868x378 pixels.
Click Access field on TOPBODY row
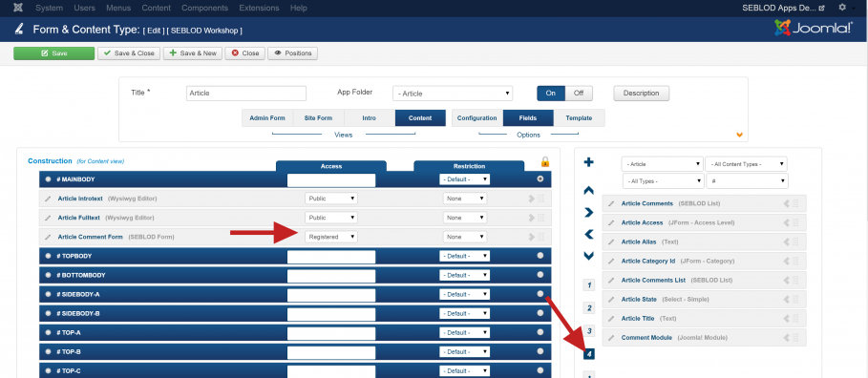pos(331,256)
